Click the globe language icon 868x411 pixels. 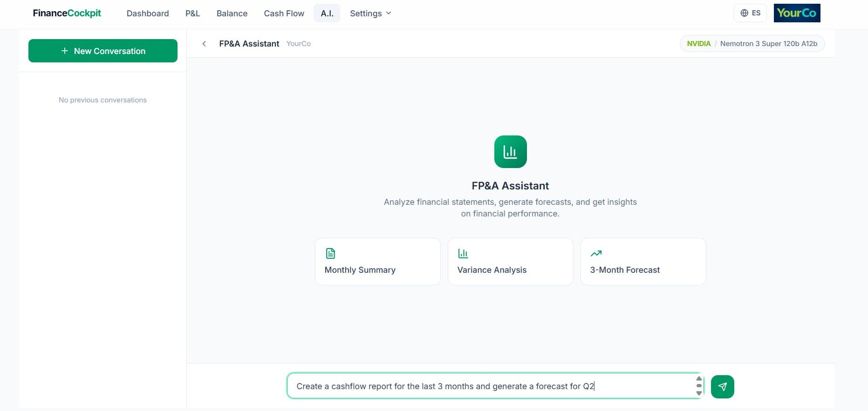coord(744,13)
